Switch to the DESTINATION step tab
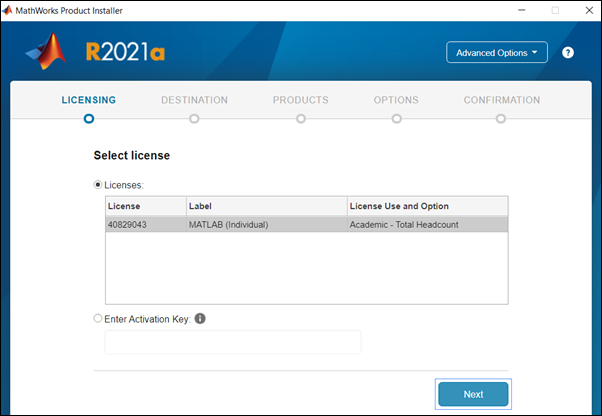Screen dimensions: 602x416 [x=194, y=100]
